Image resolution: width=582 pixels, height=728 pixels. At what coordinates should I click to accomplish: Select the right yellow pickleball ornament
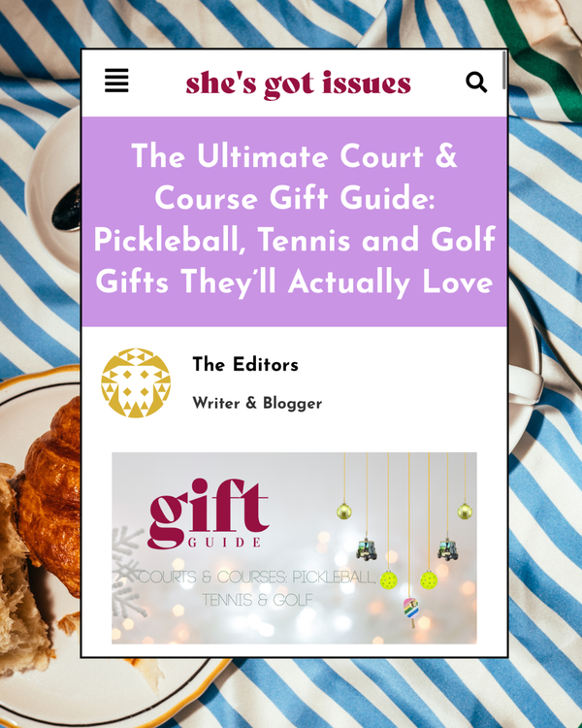pos(429,580)
